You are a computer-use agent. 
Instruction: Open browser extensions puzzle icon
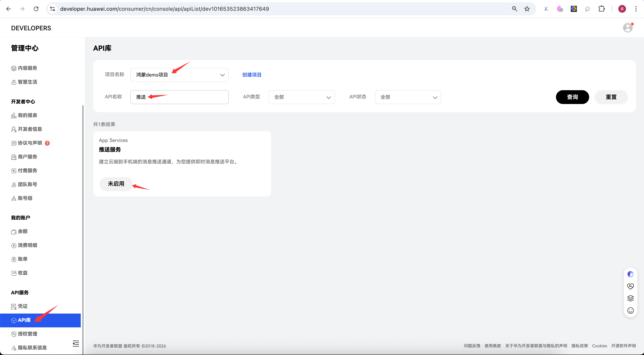pos(601,9)
